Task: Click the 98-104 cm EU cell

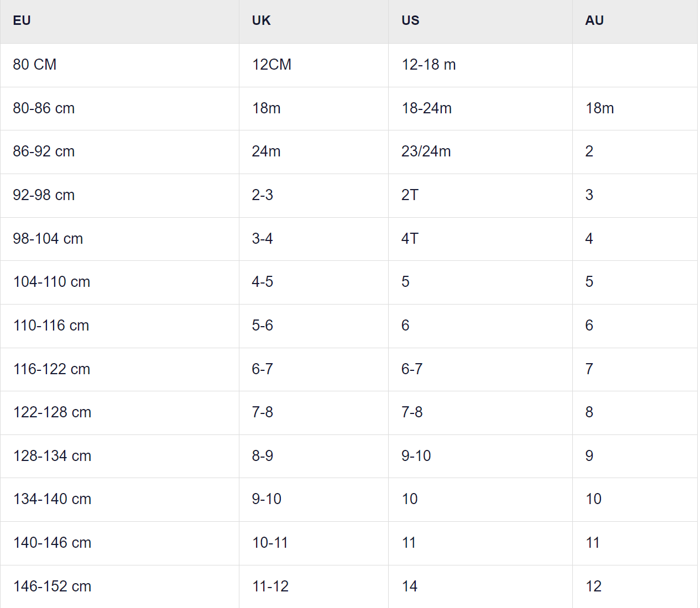Action: coord(48,239)
